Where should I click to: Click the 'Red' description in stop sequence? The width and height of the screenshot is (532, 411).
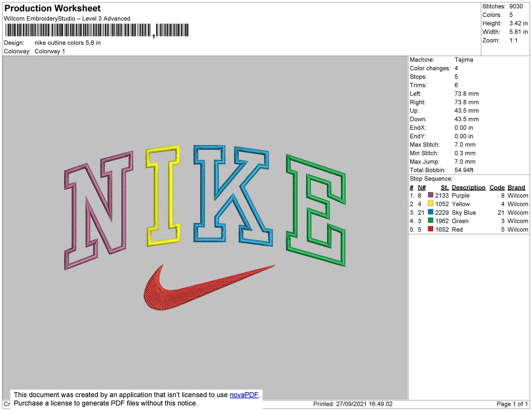click(457, 229)
